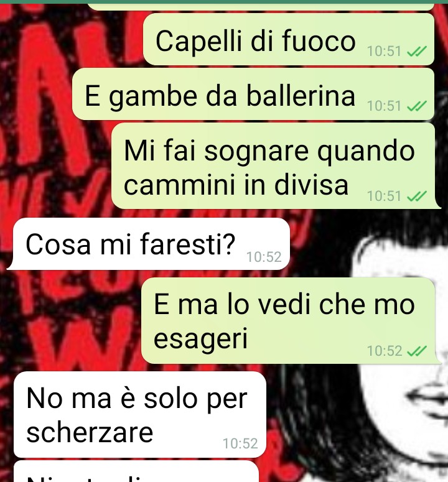Tap 10:52 timestamp on 'esageri' bubble
This screenshot has height=482, width=448.
(x=385, y=351)
